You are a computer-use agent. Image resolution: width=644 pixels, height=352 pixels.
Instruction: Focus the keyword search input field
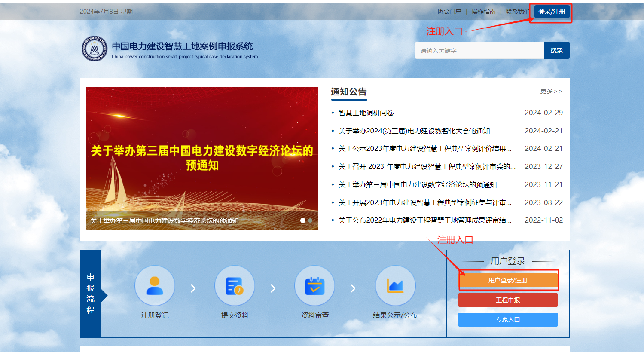(x=479, y=50)
